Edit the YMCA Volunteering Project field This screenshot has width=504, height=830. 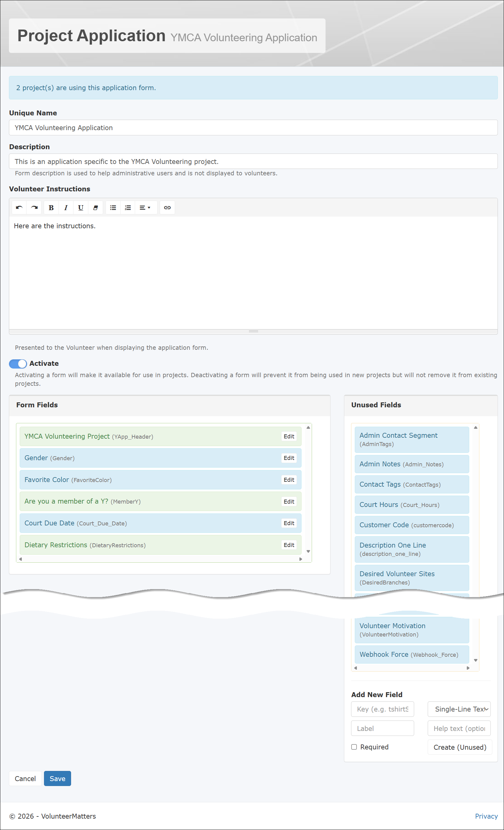(289, 436)
